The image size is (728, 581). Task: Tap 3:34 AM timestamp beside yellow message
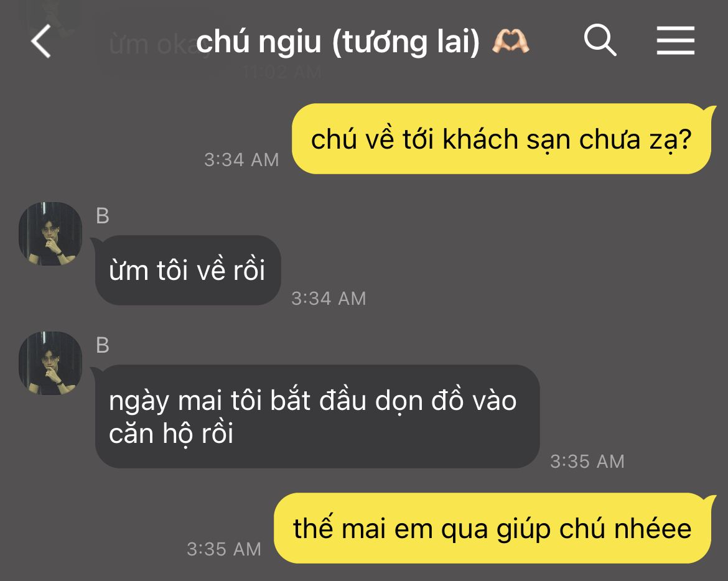coord(241,160)
